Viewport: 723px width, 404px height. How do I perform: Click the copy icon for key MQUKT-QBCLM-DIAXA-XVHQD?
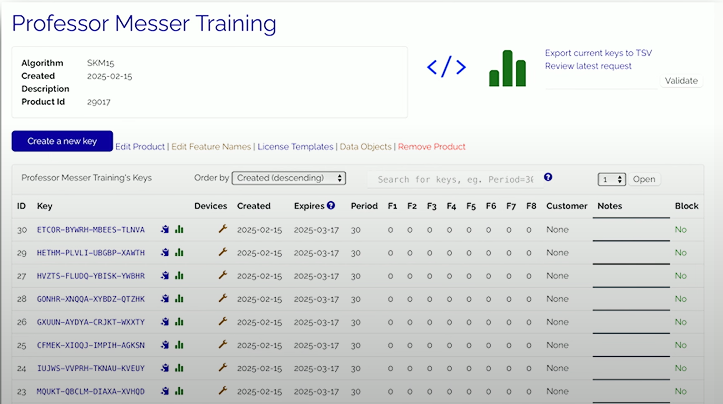click(165, 391)
